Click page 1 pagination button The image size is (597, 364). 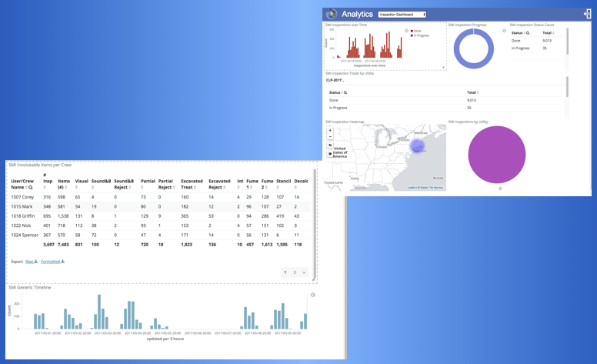click(x=285, y=272)
